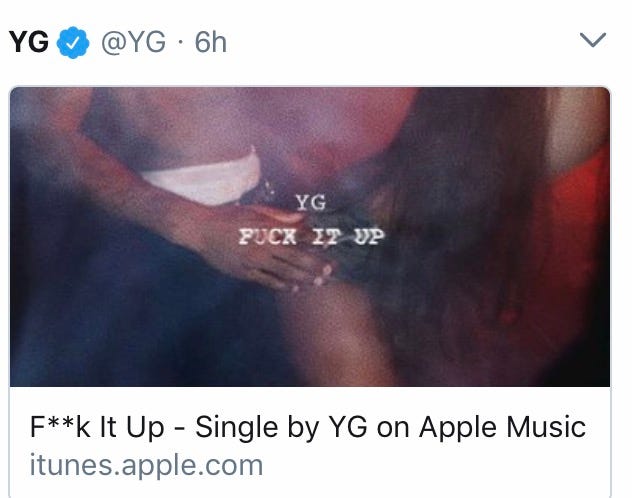This screenshot has width=632, height=498.
Task: Click the white footer beside itunes.apple.com
Action: pos(435,466)
